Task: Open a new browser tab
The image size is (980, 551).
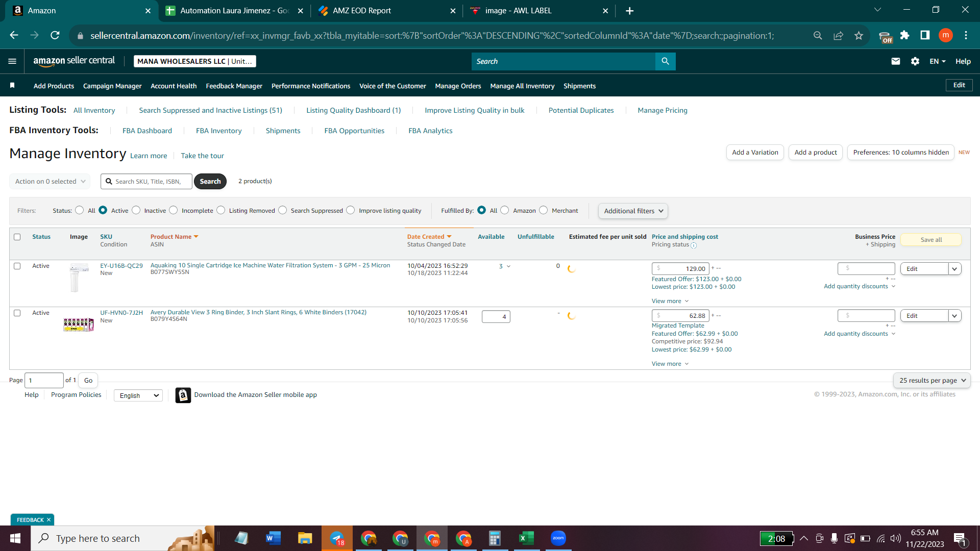Action: (629, 11)
